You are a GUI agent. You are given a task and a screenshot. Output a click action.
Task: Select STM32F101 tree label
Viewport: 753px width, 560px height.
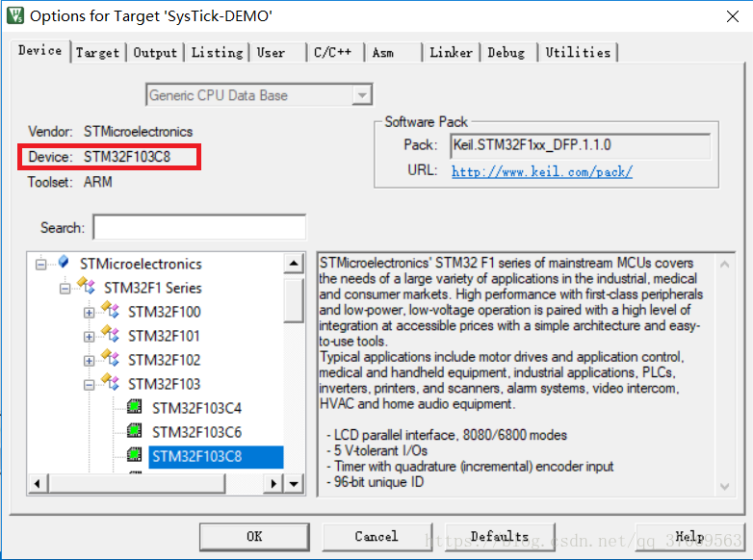pos(164,336)
